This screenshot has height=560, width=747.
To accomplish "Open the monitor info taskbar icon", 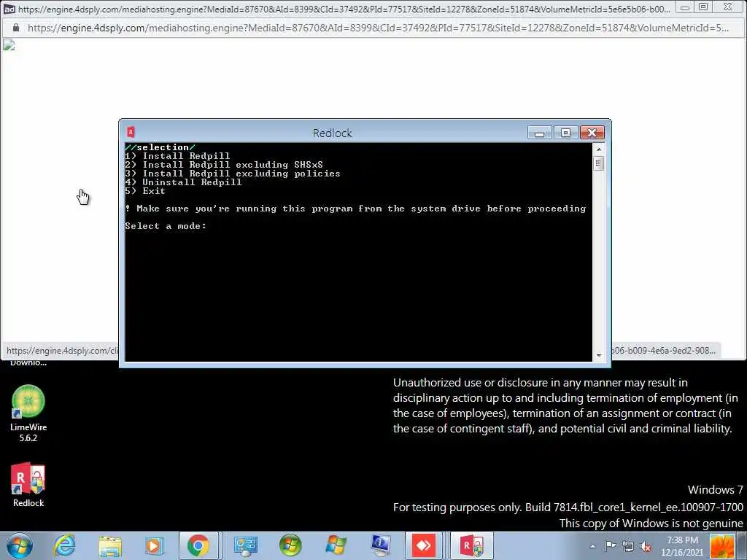I will click(x=381, y=545).
